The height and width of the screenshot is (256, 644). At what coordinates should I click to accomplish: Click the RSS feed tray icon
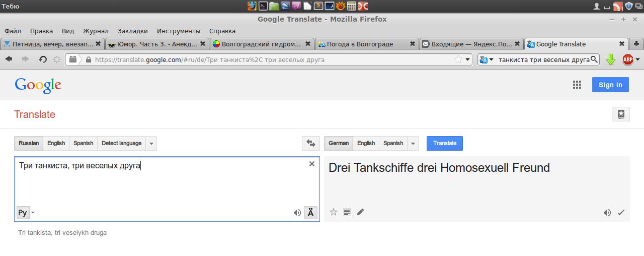pyautogui.click(x=618, y=6)
